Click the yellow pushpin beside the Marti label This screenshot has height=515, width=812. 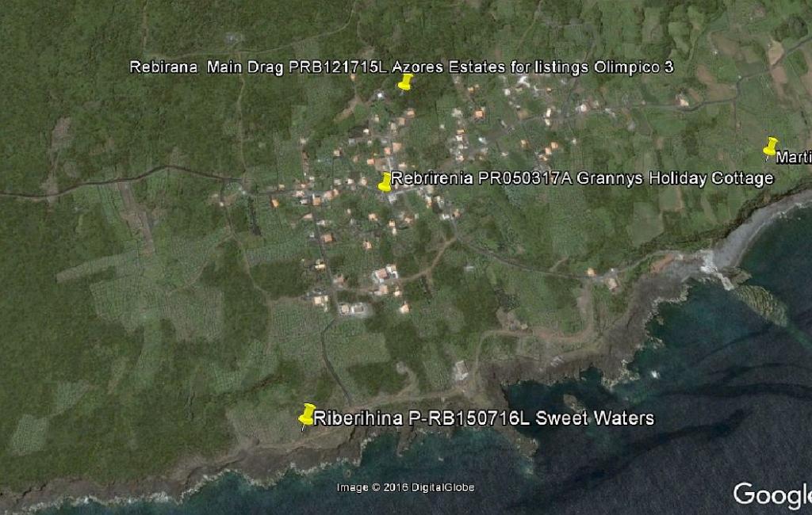[x=770, y=147]
